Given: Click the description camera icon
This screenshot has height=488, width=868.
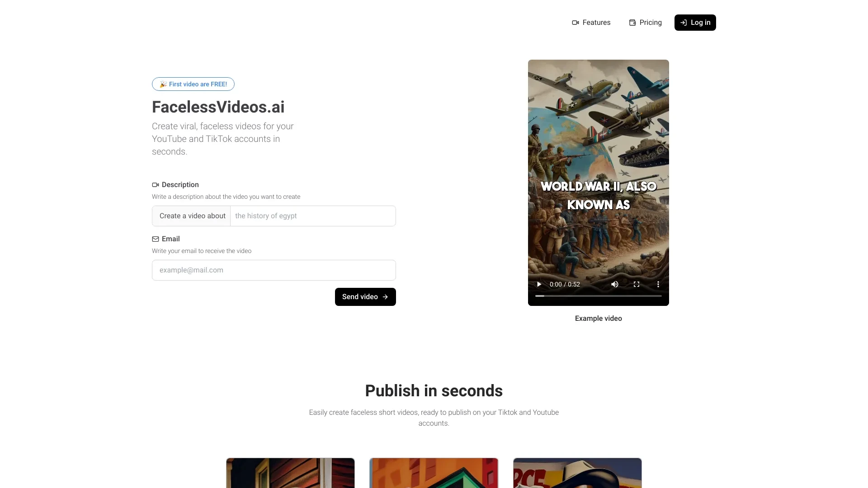Looking at the screenshot, I should point(155,185).
